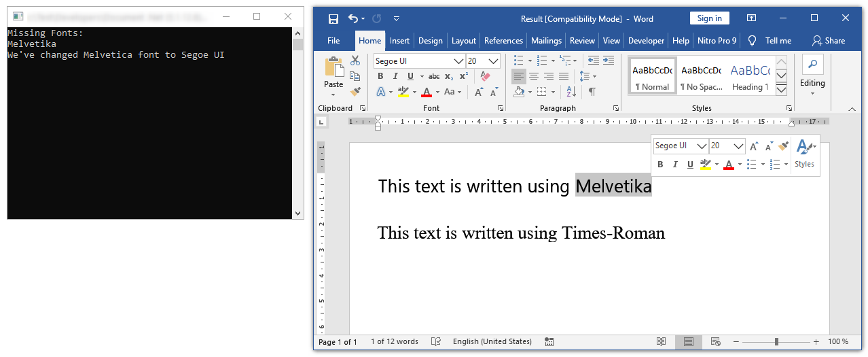Click the Sign in button
Image resolution: width=868 pixels, height=357 pixels.
(x=709, y=18)
